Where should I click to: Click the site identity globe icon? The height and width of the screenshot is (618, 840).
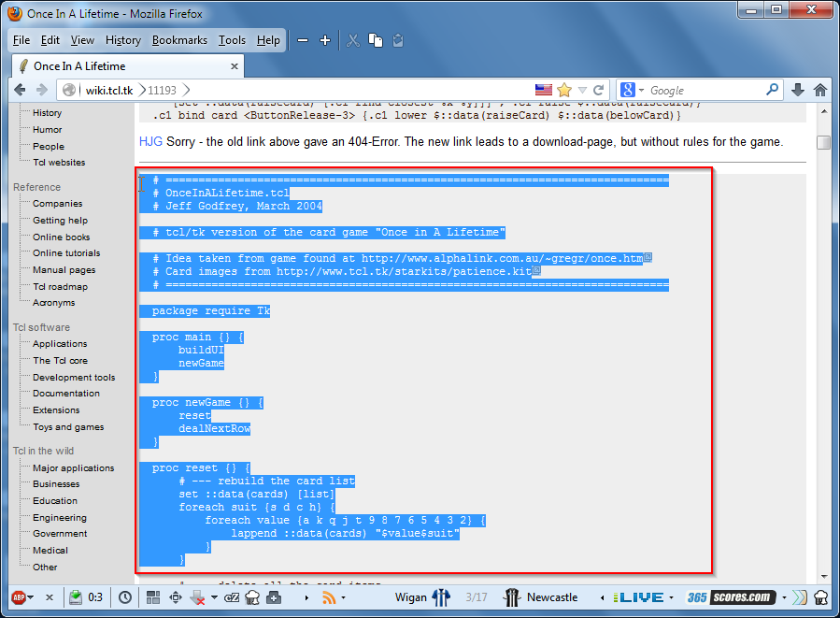tap(69, 90)
